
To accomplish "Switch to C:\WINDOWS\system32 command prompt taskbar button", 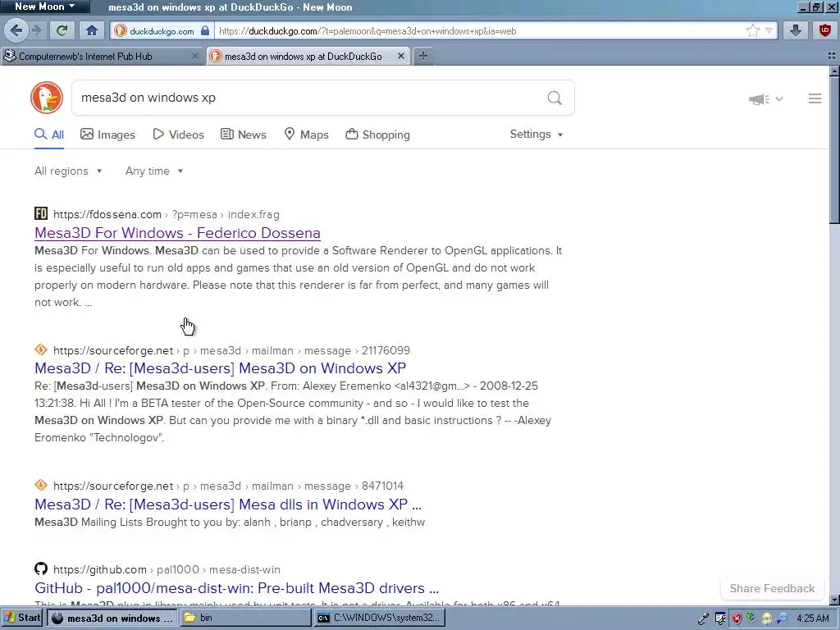I will click(379, 618).
